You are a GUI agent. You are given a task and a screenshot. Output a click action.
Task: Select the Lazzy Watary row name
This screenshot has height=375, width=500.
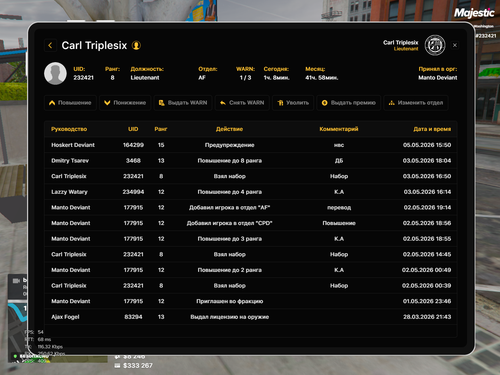pos(69,192)
